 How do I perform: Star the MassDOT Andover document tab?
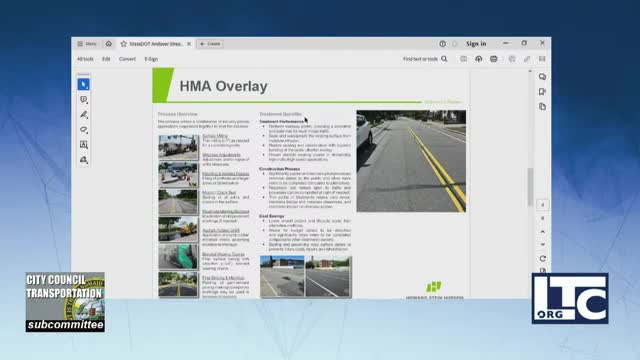click(123, 44)
